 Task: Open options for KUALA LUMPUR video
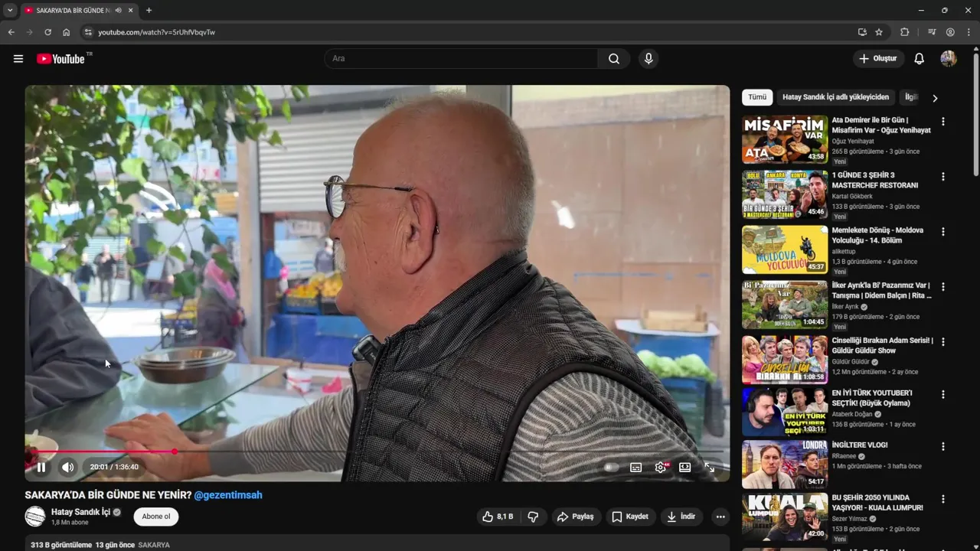pyautogui.click(x=943, y=499)
